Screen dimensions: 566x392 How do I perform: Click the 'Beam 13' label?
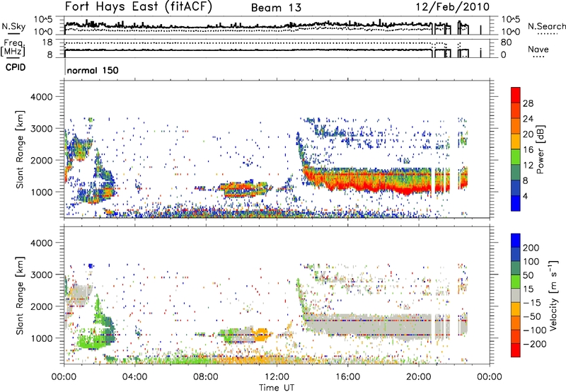[276, 8]
